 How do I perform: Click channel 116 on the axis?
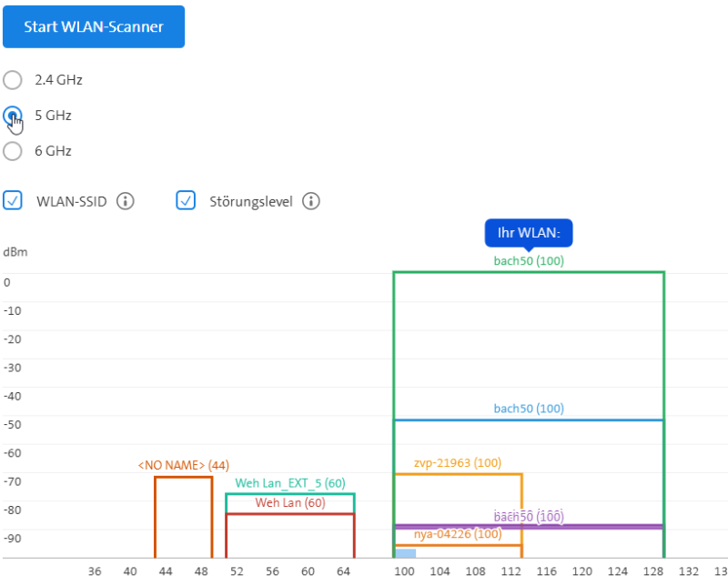tap(546, 571)
